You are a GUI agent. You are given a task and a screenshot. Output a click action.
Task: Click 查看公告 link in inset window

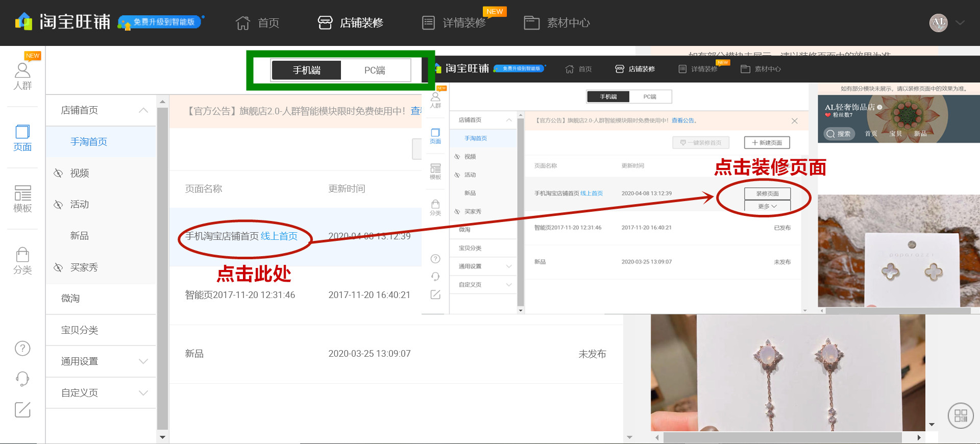click(683, 120)
